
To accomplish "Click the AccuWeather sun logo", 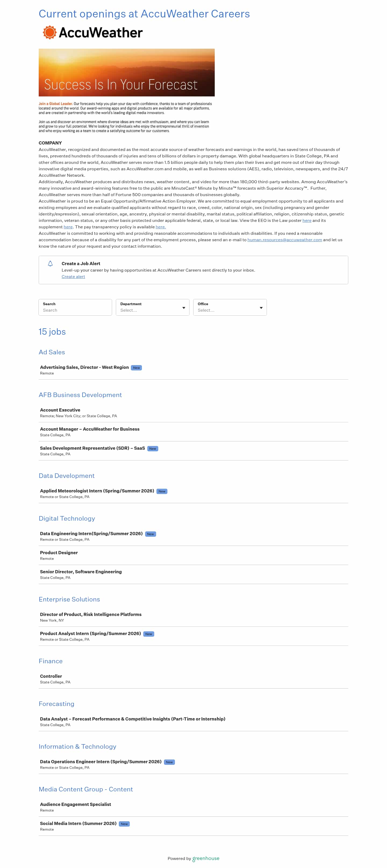I will [49, 32].
